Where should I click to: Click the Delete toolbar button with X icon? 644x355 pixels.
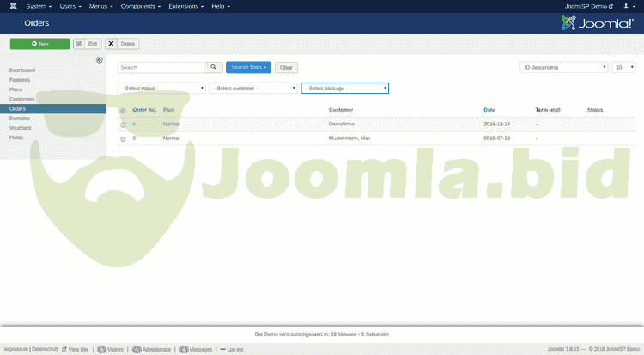point(123,43)
